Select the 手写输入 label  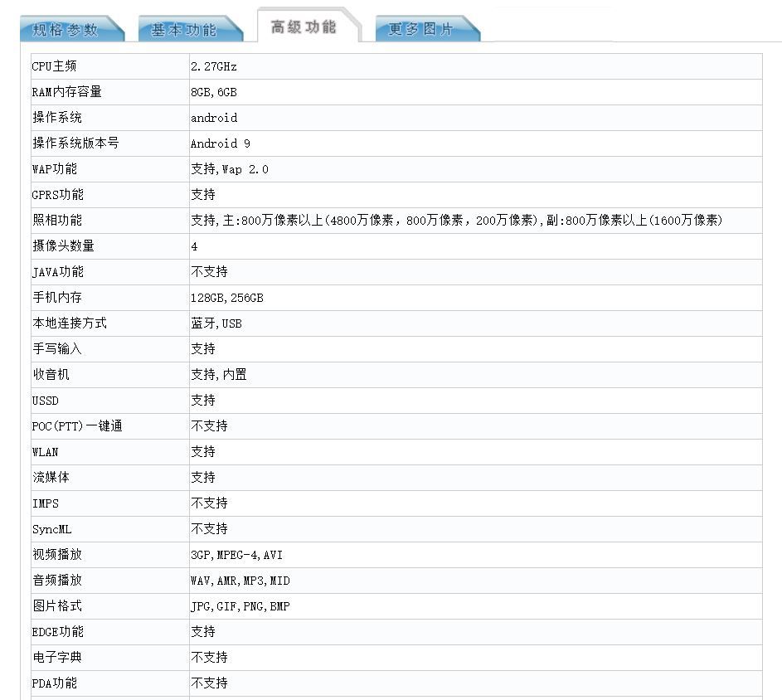pyautogui.click(x=57, y=348)
